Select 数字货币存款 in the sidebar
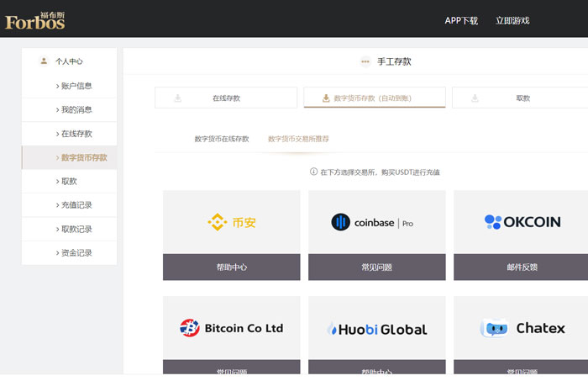This screenshot has height=381, width=588. (x=70, y=157)
